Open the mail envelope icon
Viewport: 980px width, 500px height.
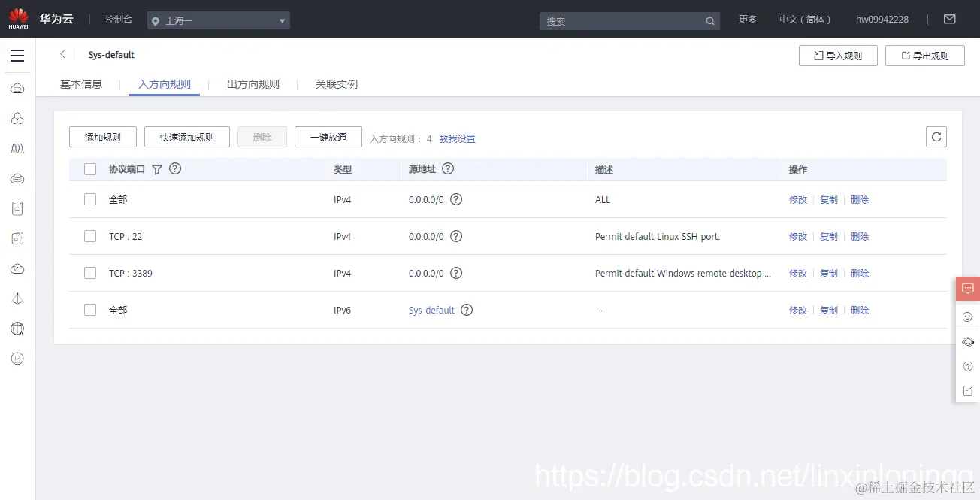950,19
